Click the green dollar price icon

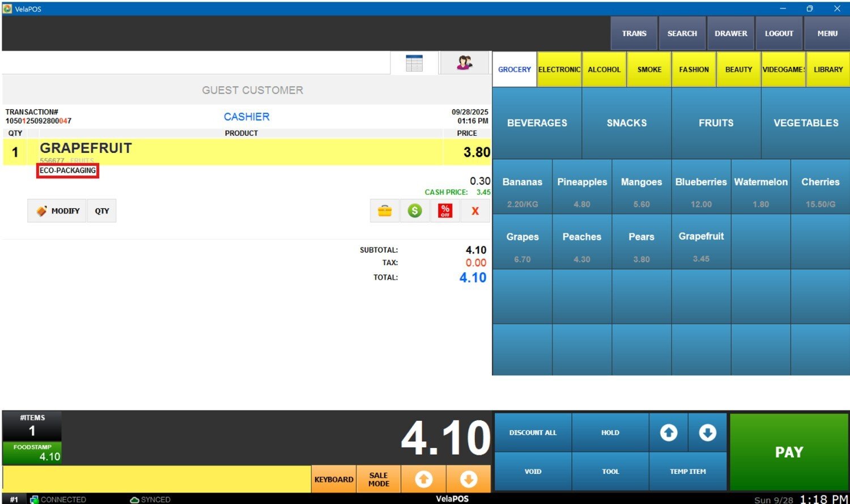pos(415,211)
